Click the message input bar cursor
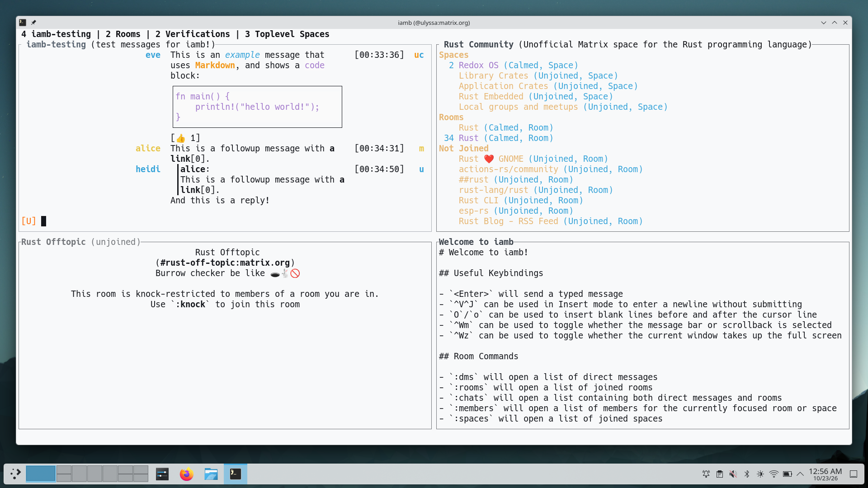The image size is (868, 488). point(43,221)
